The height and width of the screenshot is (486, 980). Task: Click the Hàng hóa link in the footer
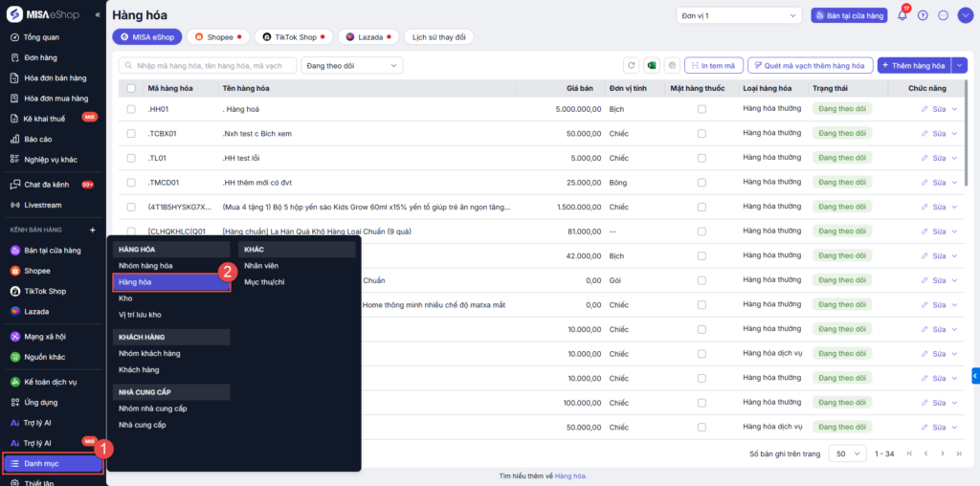click(570, 475)
